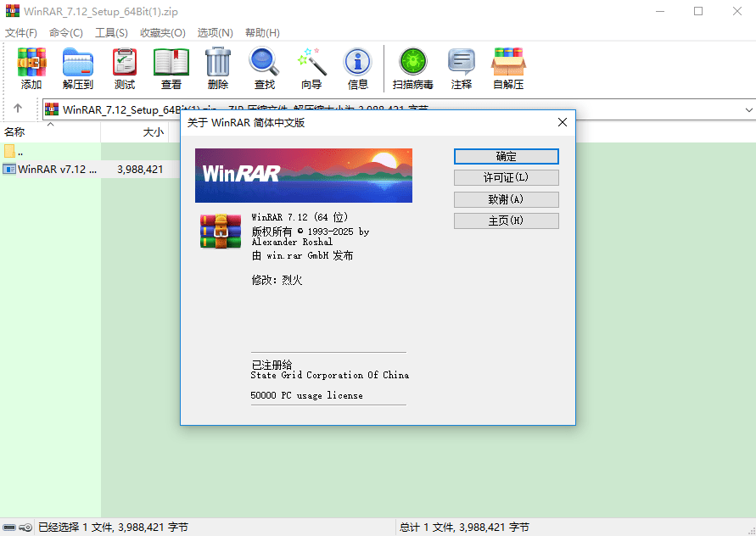Viewport: 756px width, 536px height.
Task: Click the 许可证(L) button
Action: pos(507,177)
